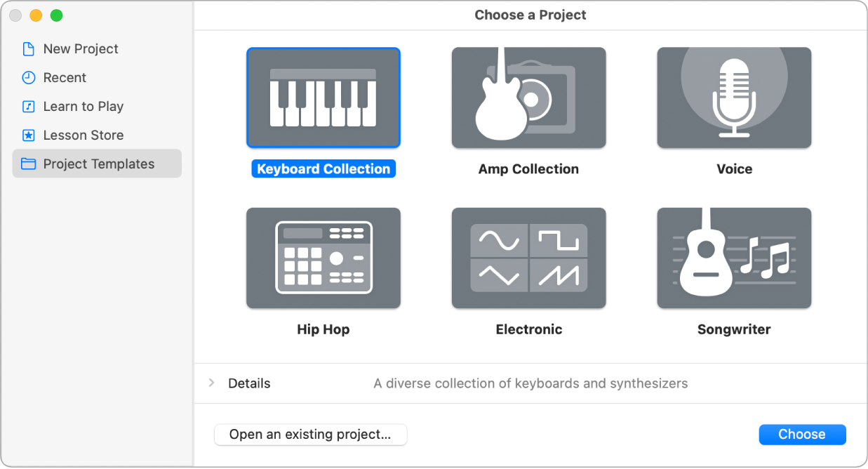Select the Keyboard Collection template icon

tap(323, 98)
